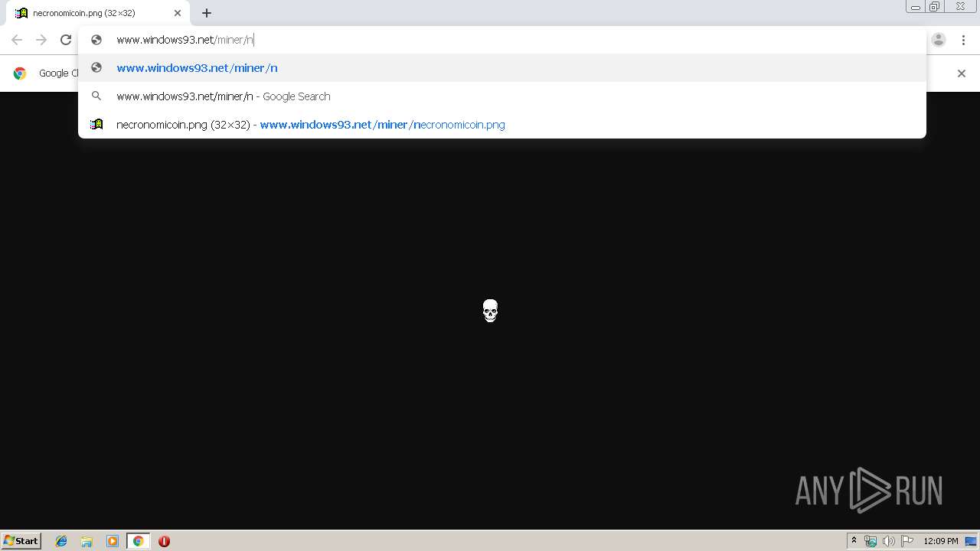Close the necronomicoin.png tab

click(178, 13)
